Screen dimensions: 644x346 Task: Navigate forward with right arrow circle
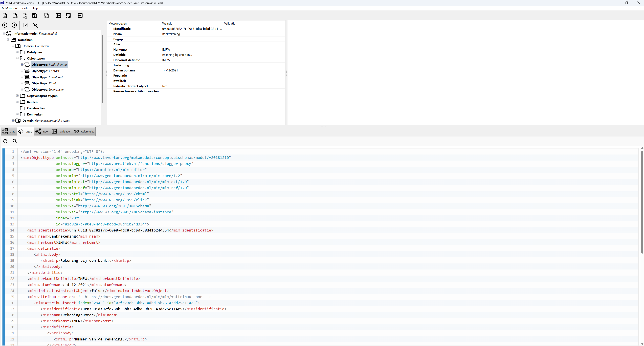[14, 25]
